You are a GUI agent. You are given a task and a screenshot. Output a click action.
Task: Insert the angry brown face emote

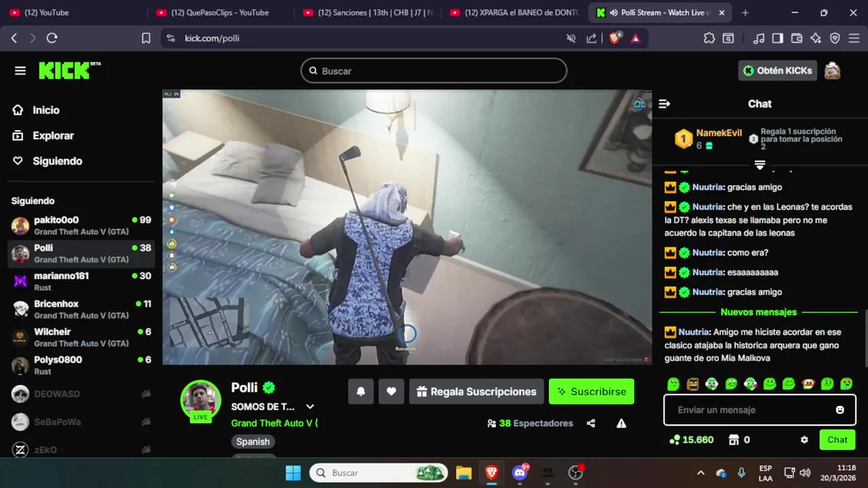[692, 384]
